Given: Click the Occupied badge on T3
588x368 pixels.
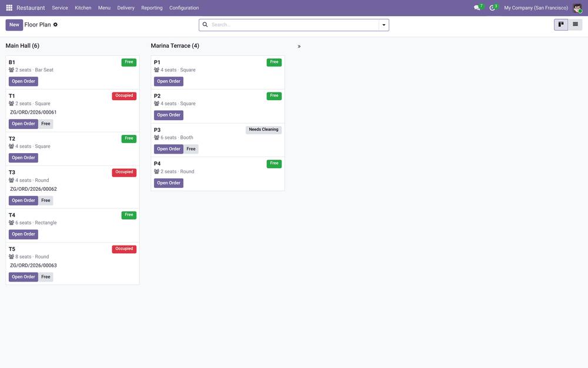Looking at the screenshot, I should pyautogui.click(x=124, y=173).
